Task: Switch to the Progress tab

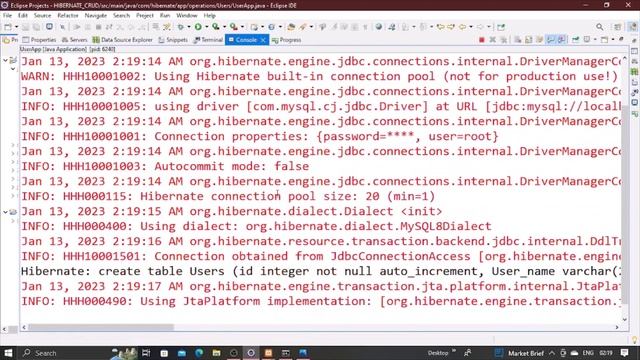Action: pyautogui.click(x=287, y=40)
